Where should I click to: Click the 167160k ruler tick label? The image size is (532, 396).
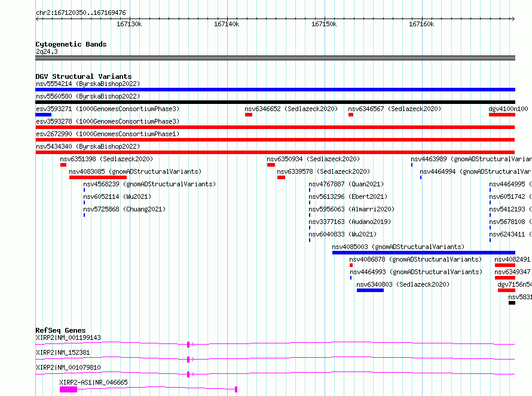click(x=421, y=24)
